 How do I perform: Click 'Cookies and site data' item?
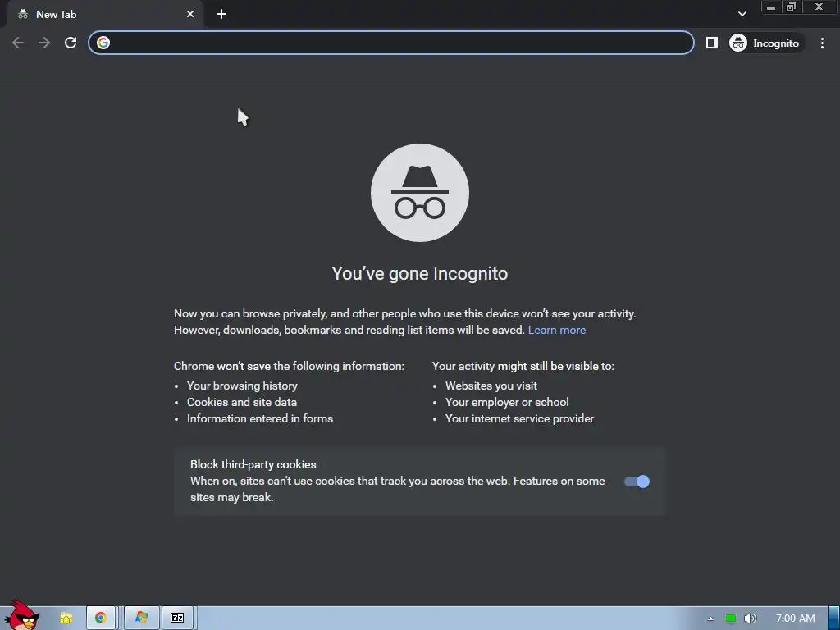[242, 402]
